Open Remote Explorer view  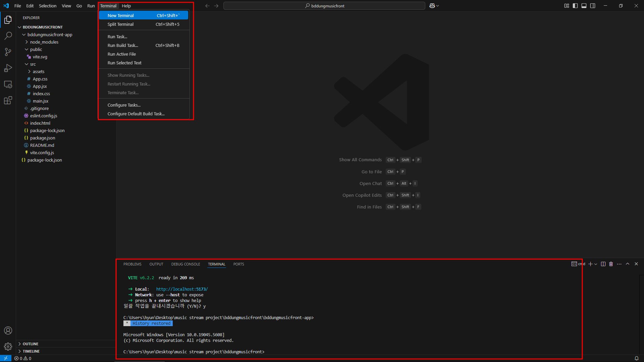tap(8, 84)
